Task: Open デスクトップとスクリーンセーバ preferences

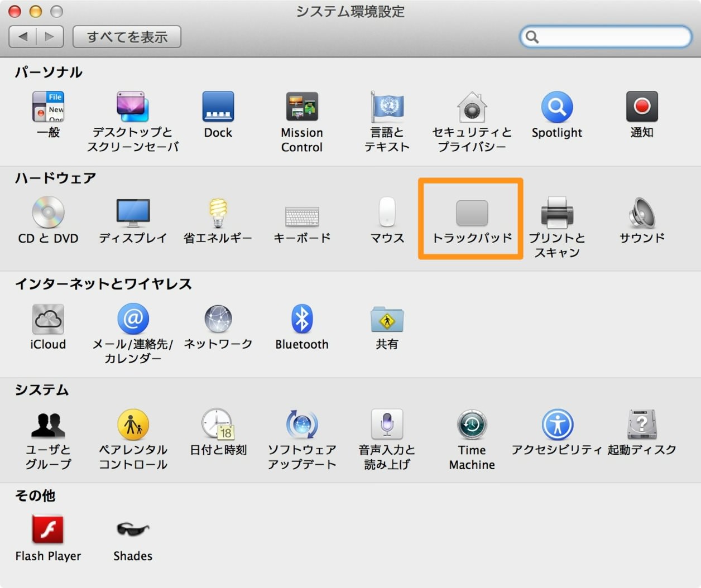Action: pyautogui.click(x=132, y=107)
